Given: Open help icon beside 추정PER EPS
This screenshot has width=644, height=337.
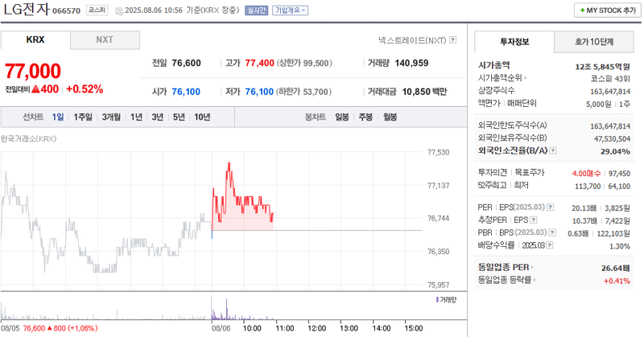Looking at the screenshot, I should (x=534, y=220).
